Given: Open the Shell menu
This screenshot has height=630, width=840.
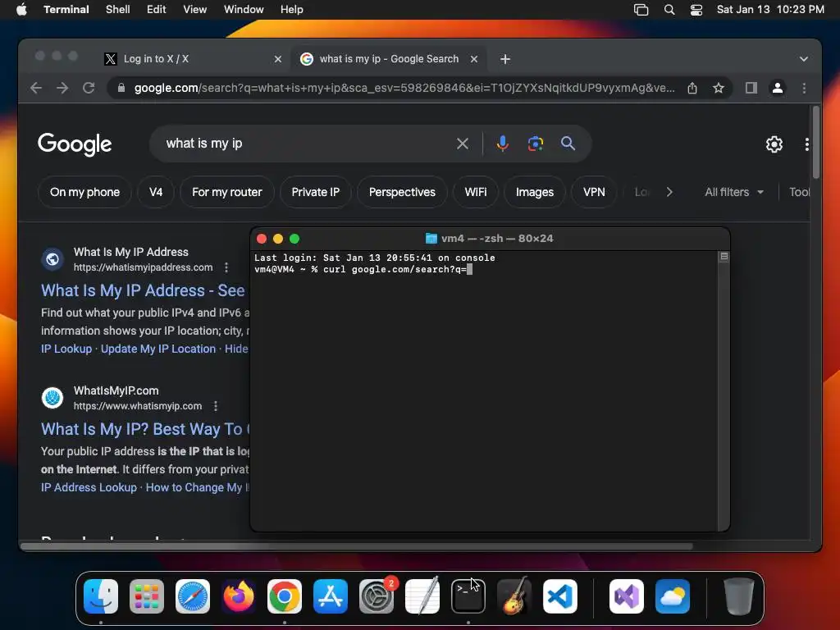Looking at the screenshot, I should [118, 10].
